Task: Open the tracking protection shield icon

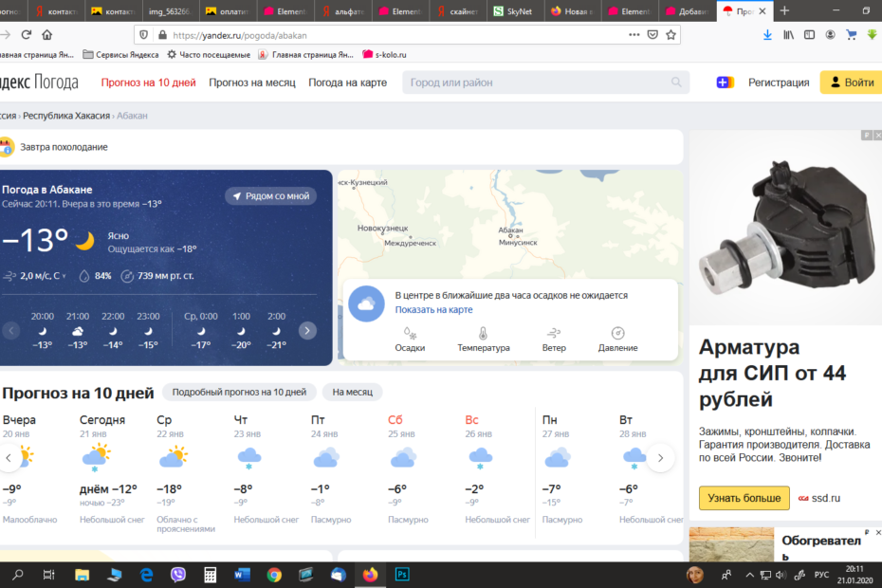Action: point(144,35)
